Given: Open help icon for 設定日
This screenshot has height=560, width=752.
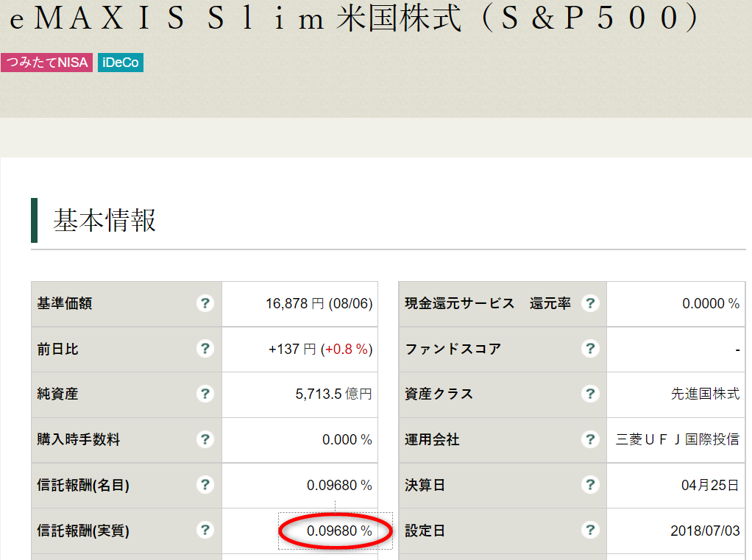Looking at the screenshot, I should click(x=590, y=531).
